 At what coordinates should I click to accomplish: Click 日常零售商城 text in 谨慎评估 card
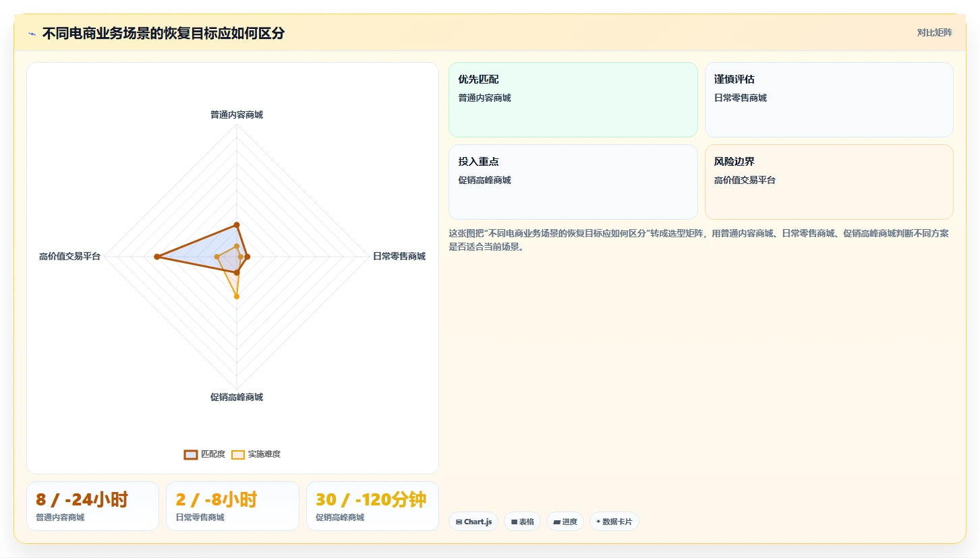[741, 98]
